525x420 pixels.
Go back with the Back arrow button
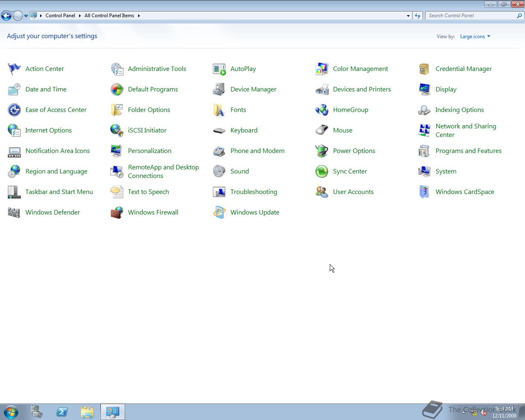(x=6, y=16)
